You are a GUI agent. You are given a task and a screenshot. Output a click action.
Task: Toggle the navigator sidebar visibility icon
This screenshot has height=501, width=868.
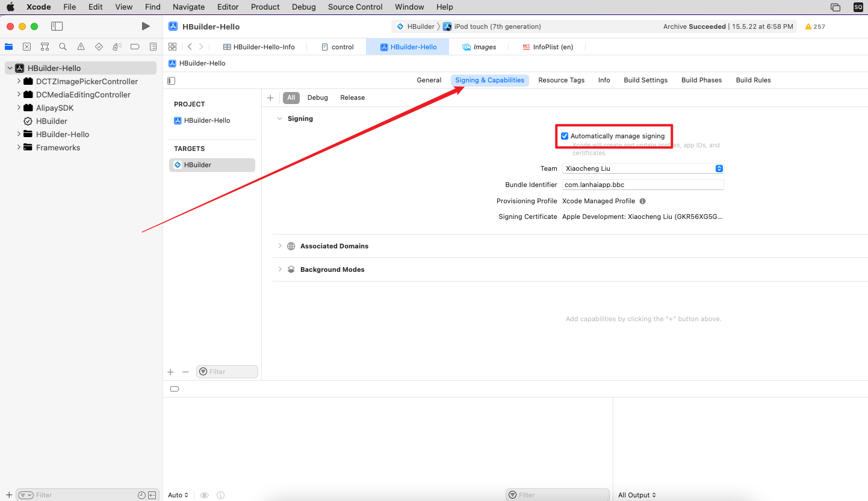57,26
